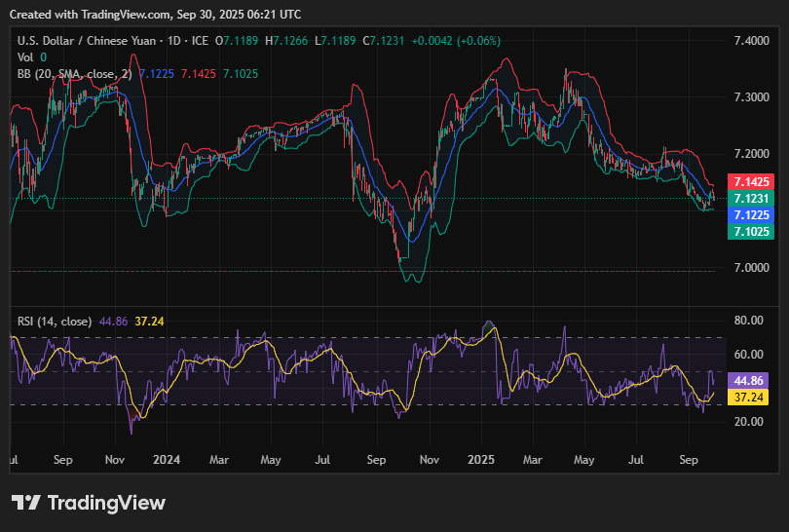The width and height of the screenshot is (789, 532).
Task: Click the Vol indicator label
Action: pyautogui.click(x=25, y=57)
